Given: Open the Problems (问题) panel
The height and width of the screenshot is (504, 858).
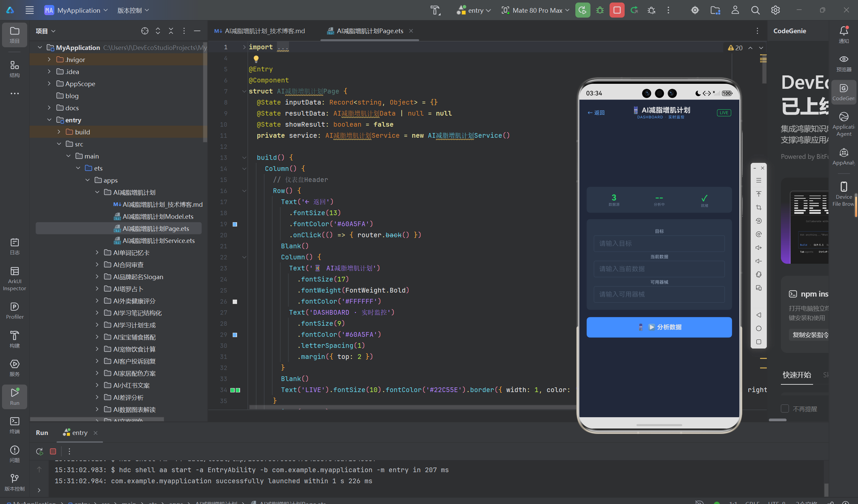Looking at the screenshot, I should point(15,454).
